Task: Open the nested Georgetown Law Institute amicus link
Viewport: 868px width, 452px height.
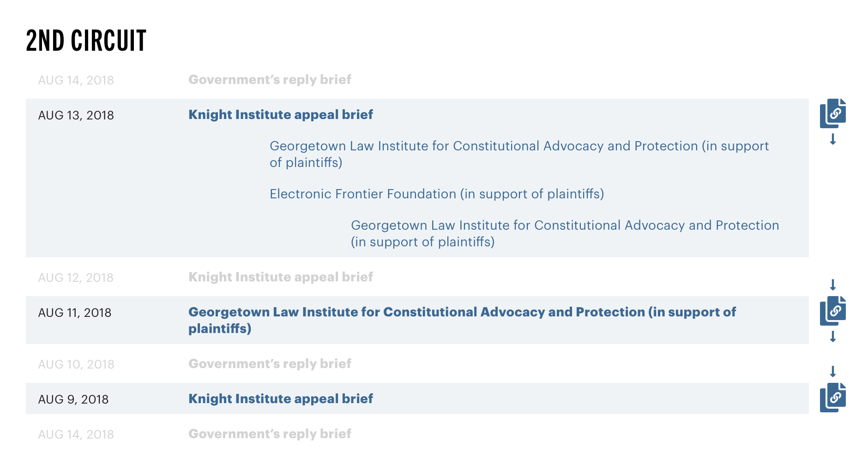Action: point(565,233)
